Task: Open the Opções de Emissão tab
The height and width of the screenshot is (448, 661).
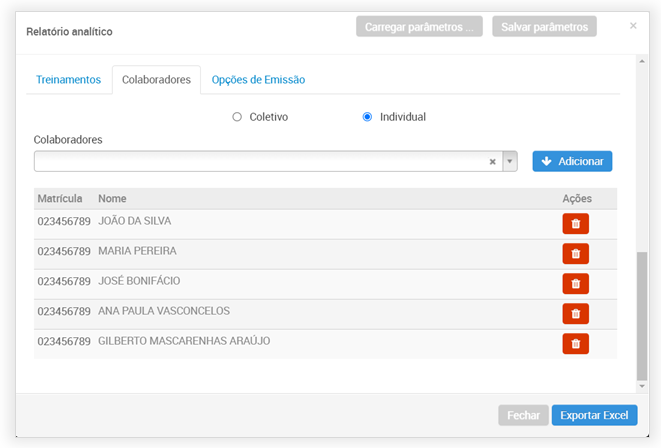Action: pyautogui.click(x=258, y=80)
